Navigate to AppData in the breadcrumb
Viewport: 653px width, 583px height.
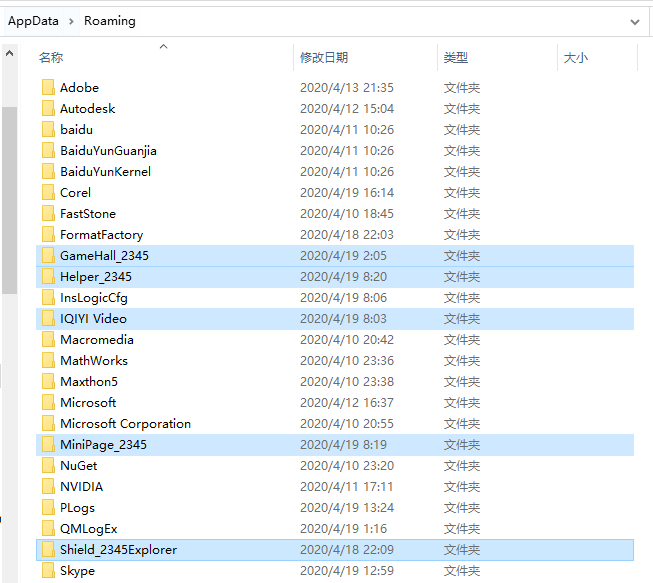pos(33,21)
